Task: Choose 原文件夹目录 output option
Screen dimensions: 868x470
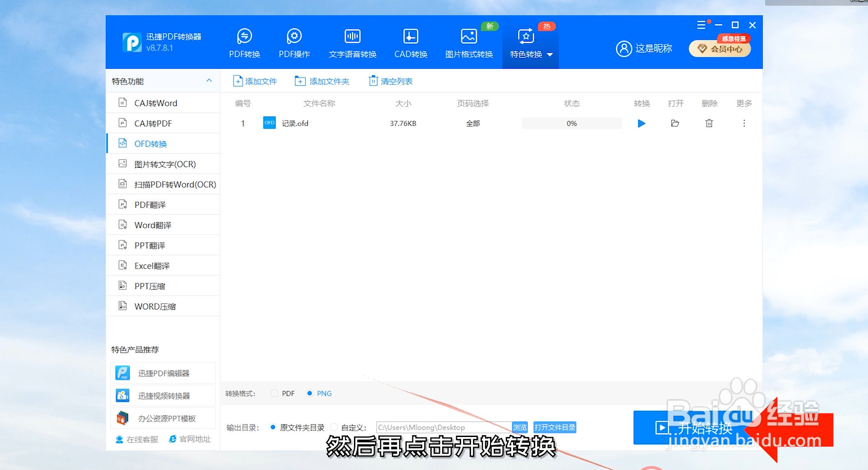Action: pos(297,427)
